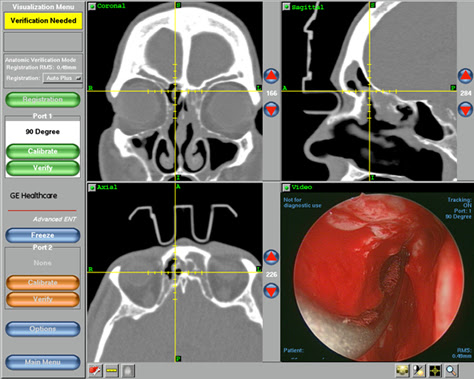474x379 pixels.
Task: Click Axial slice down arrow
Action: [x=272, y=291]
